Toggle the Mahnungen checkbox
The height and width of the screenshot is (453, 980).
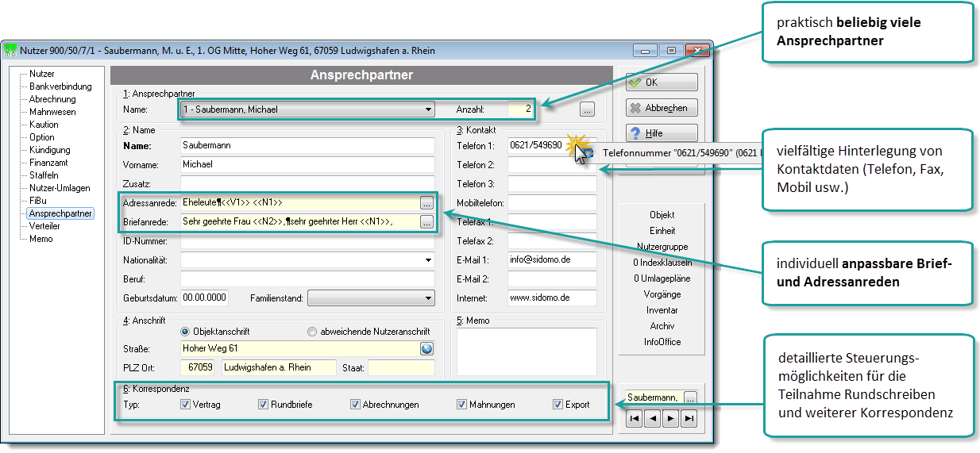462,405
